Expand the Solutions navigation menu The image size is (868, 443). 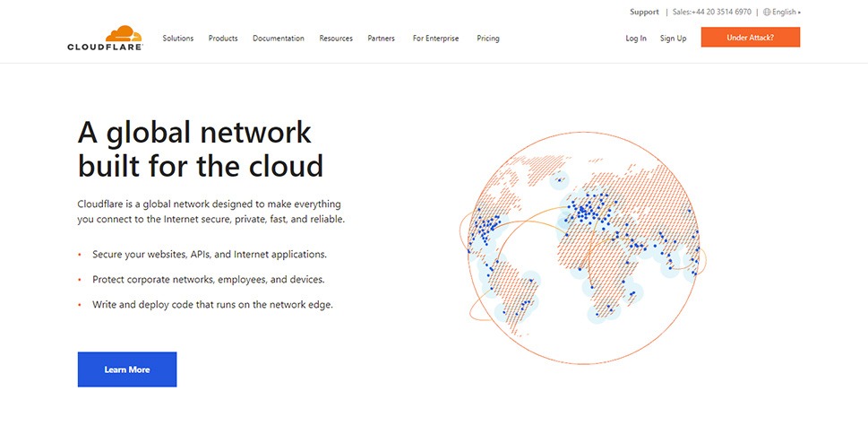(x=177, y=39)
